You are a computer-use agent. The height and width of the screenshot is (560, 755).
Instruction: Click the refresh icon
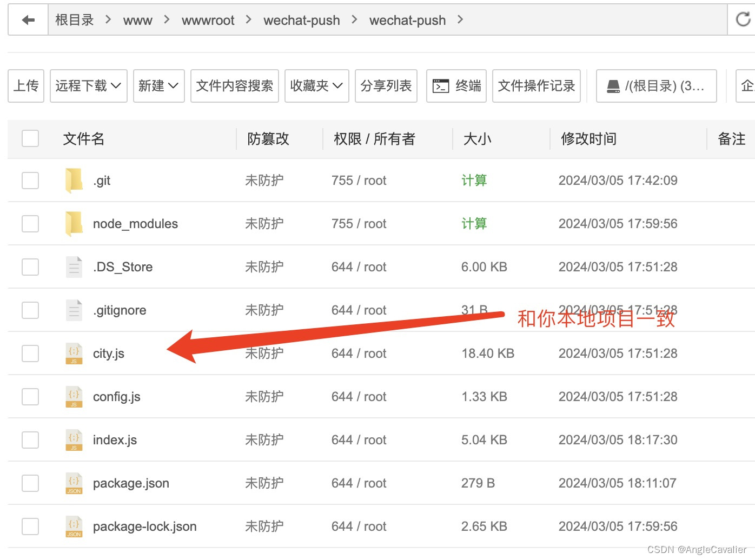coord(744,20)
